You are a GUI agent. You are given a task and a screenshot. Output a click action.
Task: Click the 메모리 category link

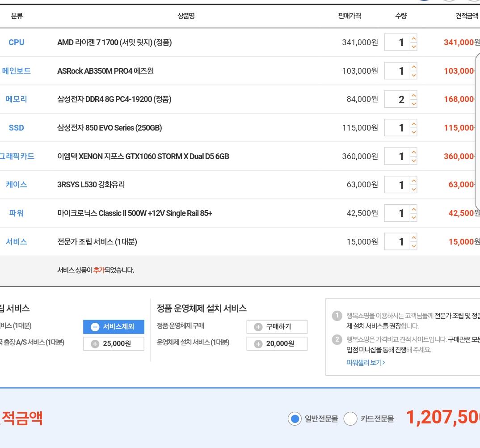click(x=17, y=99)
